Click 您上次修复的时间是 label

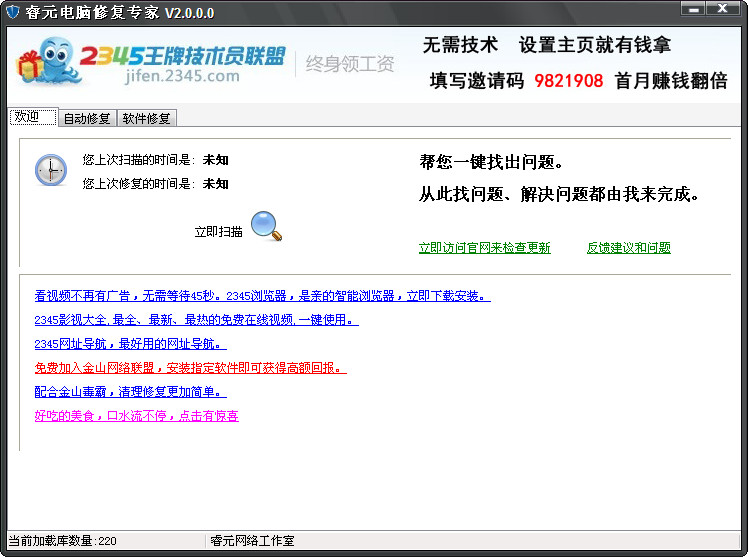point(139,183)
